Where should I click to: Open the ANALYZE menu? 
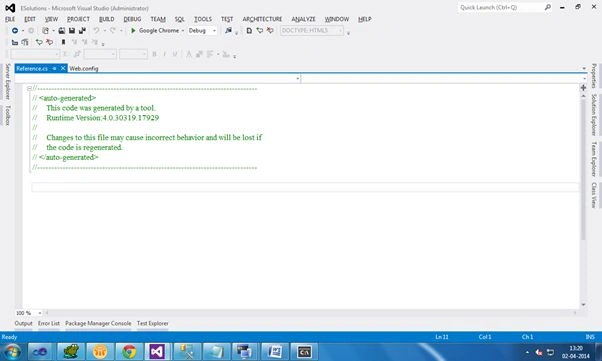click(303, 19)
